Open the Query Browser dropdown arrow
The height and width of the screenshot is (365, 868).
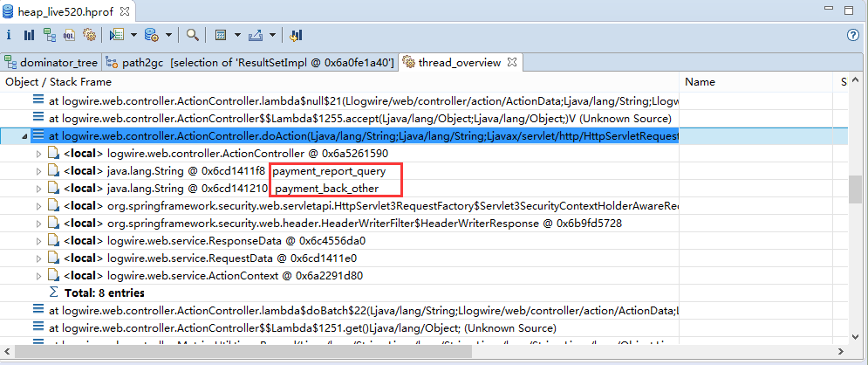click(168, 36)
